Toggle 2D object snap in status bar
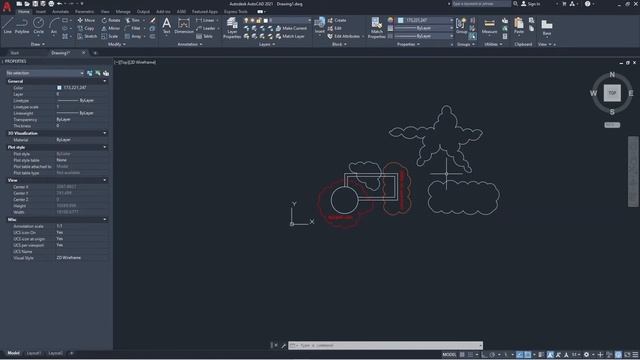Image resolution: width=640 pixels, height=360 pixels. [x=528, y=355]
